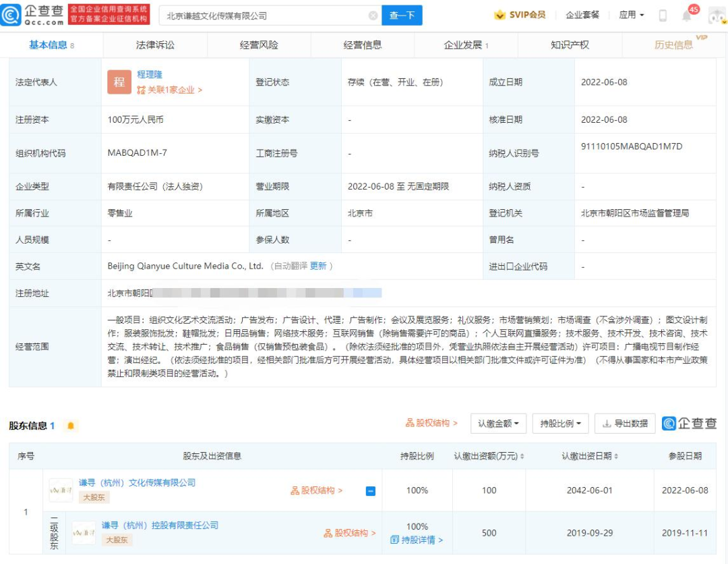The height and width of the screenshot is (564, 728).
Task: Click 更新 to refresh the English translation
Action: coord(317,266)
